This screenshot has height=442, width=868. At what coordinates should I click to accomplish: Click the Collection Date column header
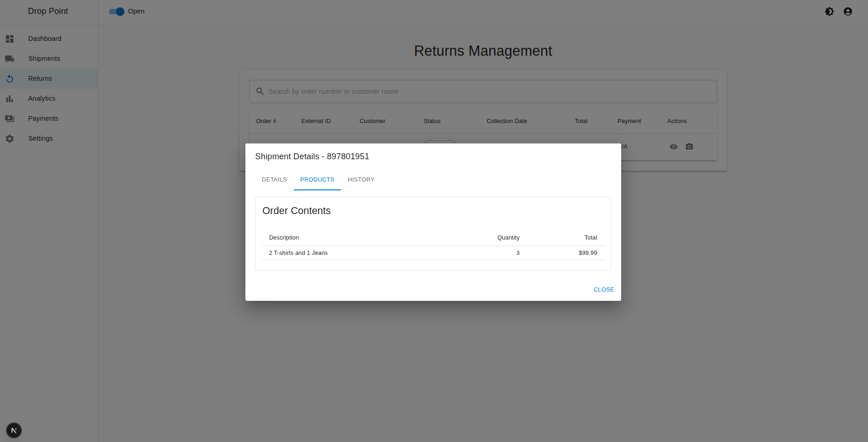pos(506,121)
